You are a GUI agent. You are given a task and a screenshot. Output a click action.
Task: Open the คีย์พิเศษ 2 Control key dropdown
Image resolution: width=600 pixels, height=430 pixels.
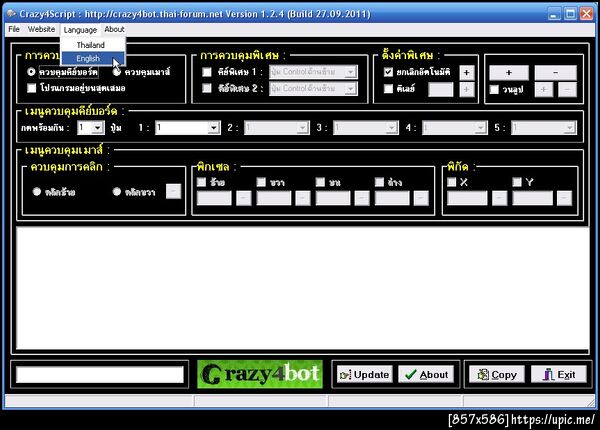click(x=350, y=88)
